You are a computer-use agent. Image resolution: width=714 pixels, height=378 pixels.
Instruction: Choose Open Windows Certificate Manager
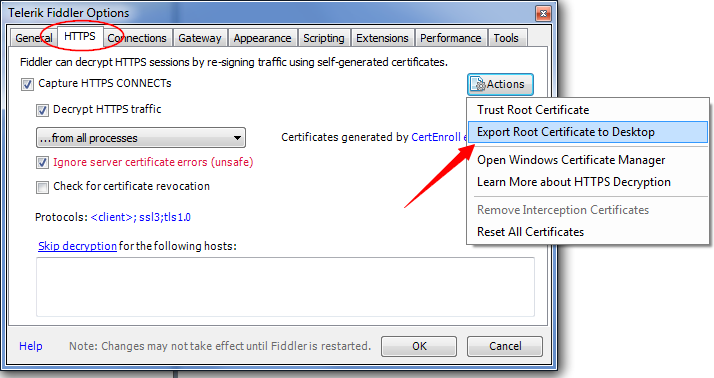(588, 160)
